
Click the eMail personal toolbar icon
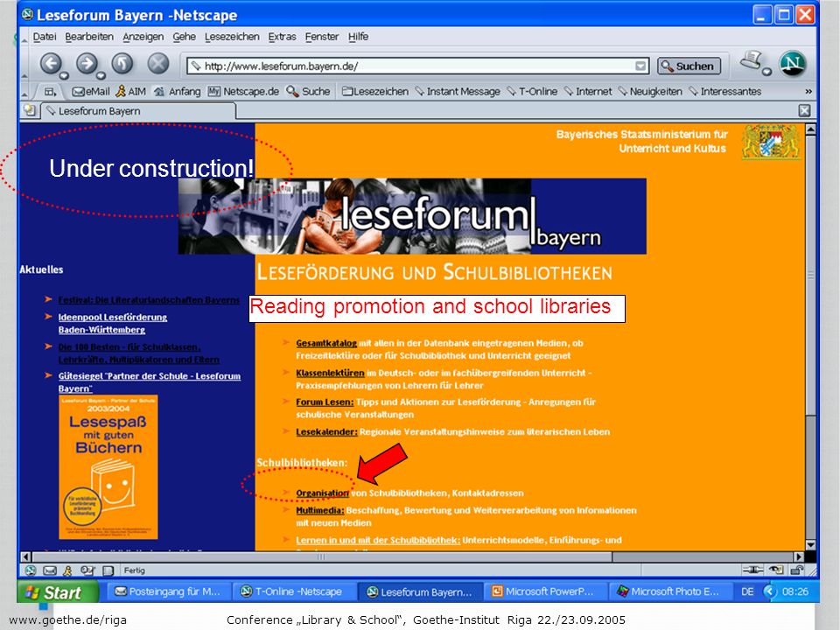pyautogui.click(x=91, y=92)
